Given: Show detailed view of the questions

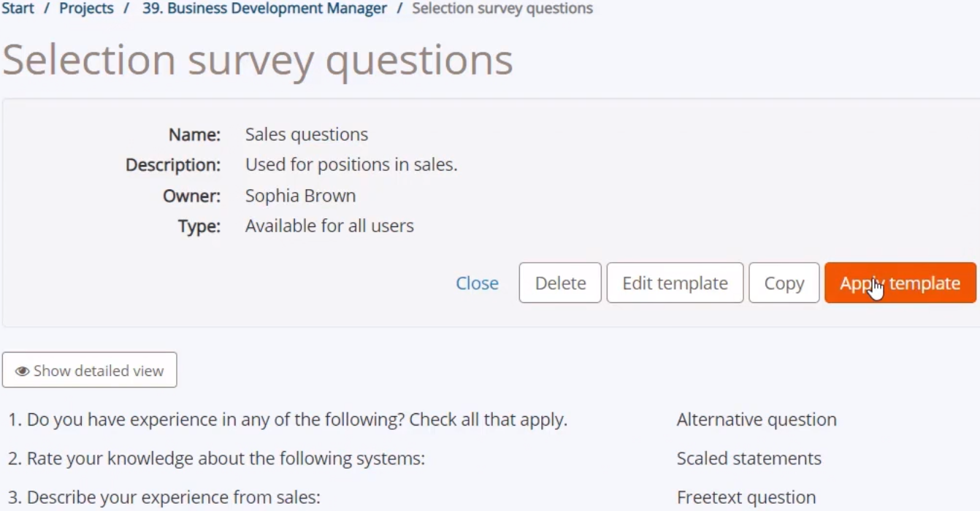Looking at the screenshot, I should click(90, 370).
